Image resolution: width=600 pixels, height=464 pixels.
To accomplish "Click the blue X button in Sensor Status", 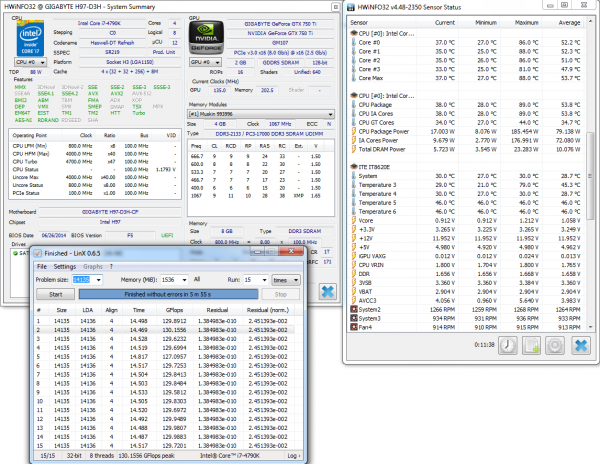I will pos(581,345).
